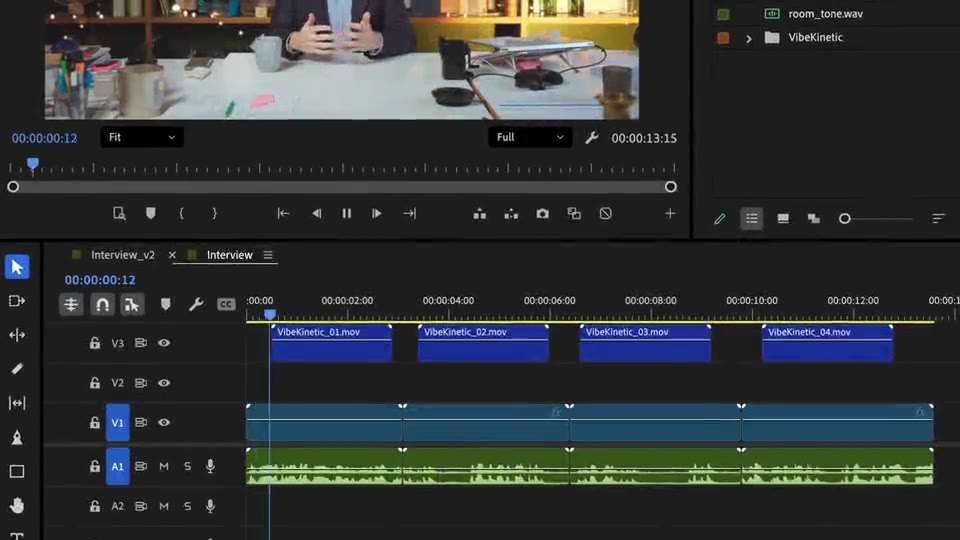Viewport: 960px width, 540px height.
Task: Select the Selection tool arrow
Action: coord(17,267)
